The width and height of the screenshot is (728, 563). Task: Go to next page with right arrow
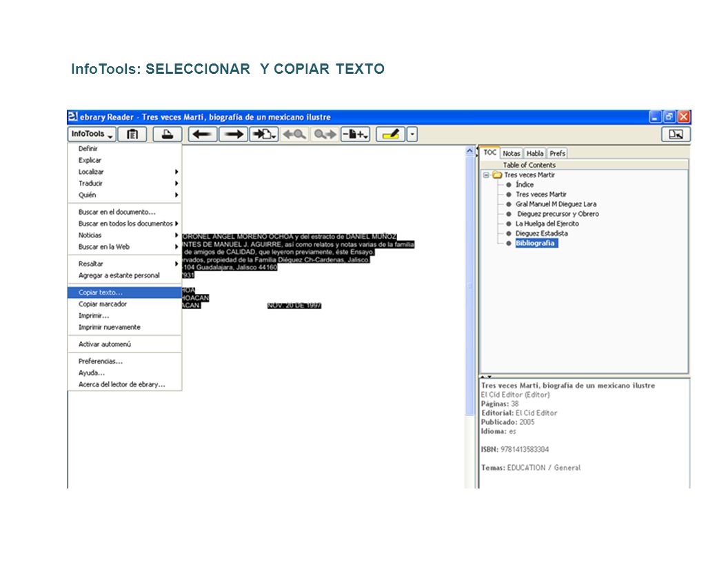point(233,135)
